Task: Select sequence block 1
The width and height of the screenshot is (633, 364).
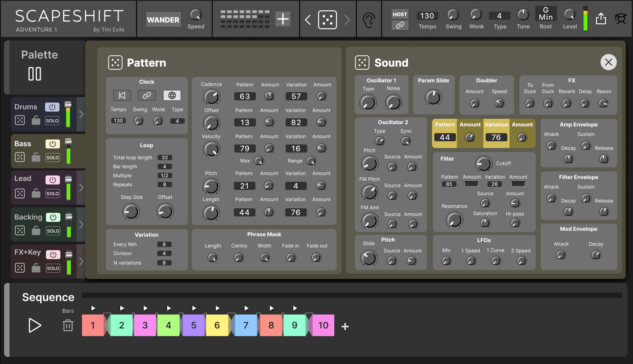Action: pyautogui.click(x=93, y=325)
